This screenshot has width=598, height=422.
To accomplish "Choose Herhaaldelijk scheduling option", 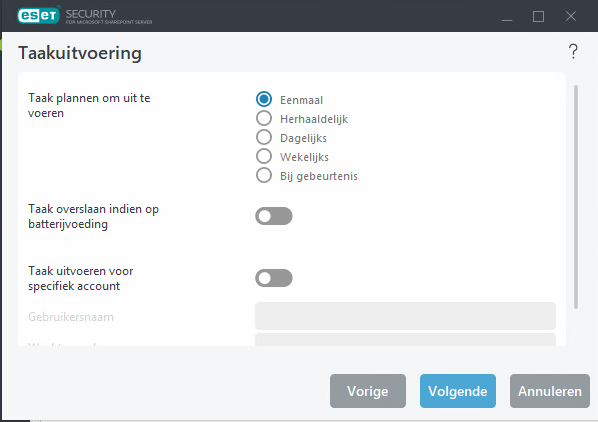I will pos(264,119).
